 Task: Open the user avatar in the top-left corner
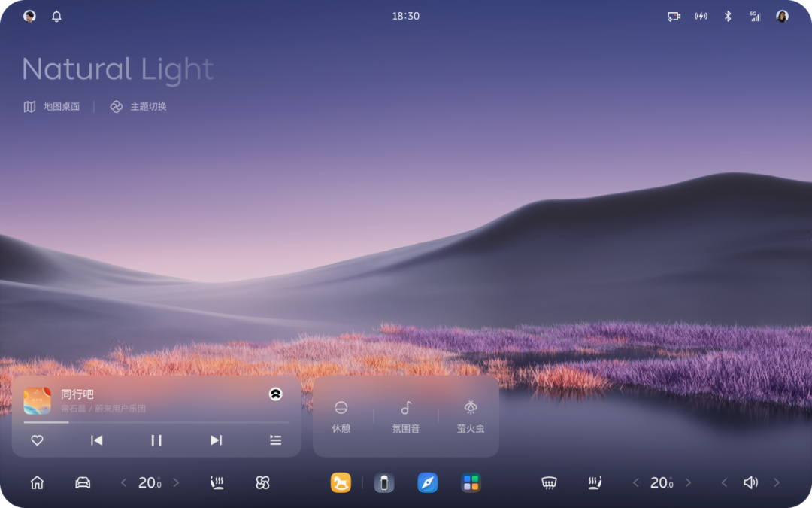pyautogui.click(x=29, y=16)
